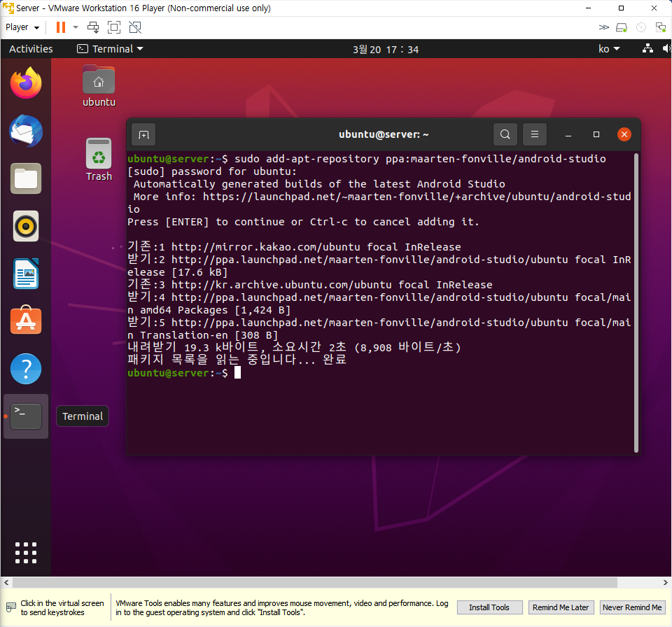Open the terminal hamburger menu

tap(535, 134)
